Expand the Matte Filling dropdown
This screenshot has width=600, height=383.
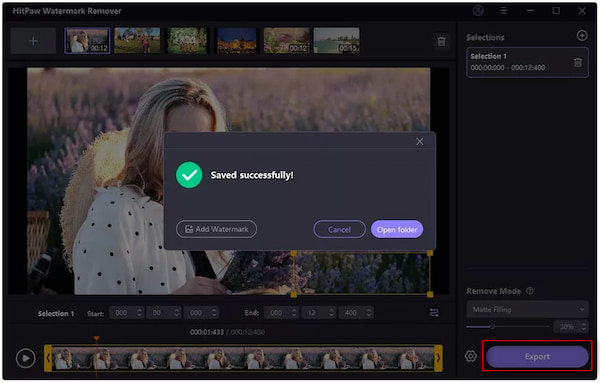click(x=527, y=309)
